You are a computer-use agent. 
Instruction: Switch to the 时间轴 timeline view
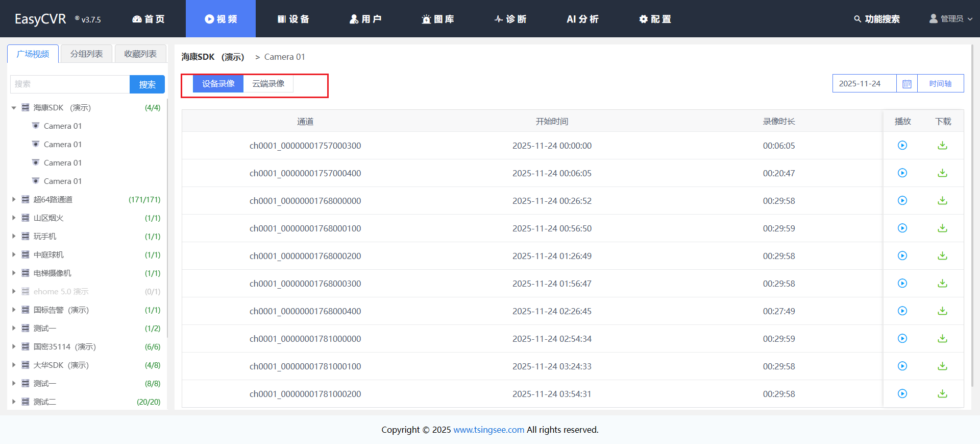[x=940, y=84]
